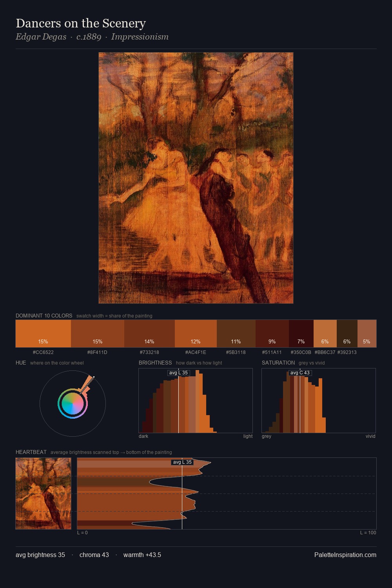Click the grey axis label
The height and width of the screenshot is (588, 392).
tap(267, 436)
